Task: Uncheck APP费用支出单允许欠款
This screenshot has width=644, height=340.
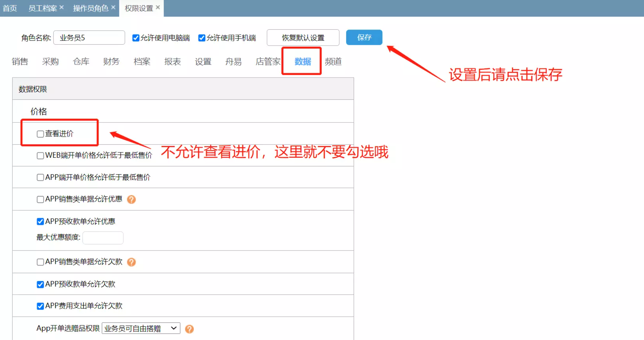Action: 40,306
